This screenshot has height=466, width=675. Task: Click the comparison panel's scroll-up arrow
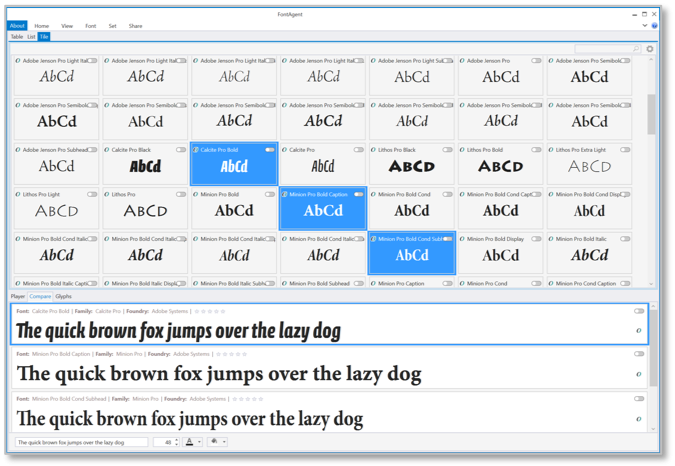pos(653,306)
